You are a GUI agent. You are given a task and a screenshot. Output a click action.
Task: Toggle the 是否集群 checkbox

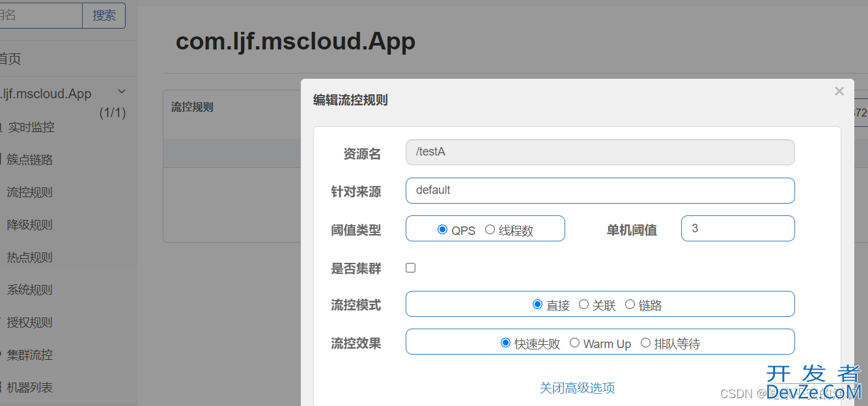coord(410,267)
